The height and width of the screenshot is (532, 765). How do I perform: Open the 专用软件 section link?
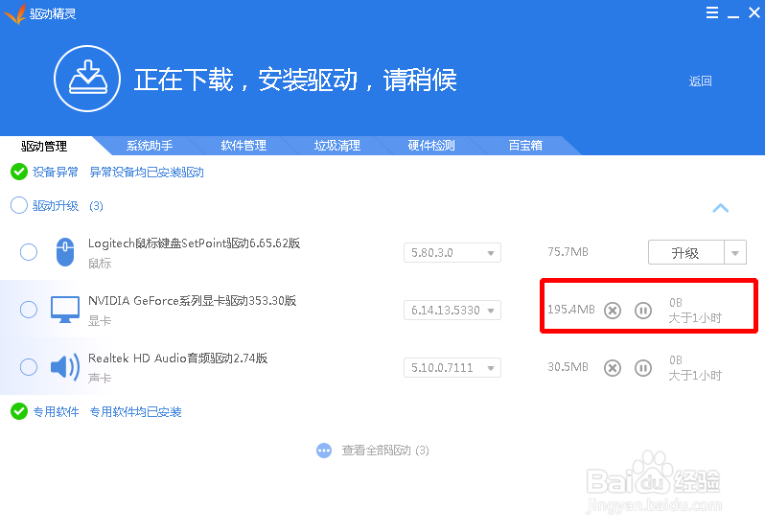point(56,412)
